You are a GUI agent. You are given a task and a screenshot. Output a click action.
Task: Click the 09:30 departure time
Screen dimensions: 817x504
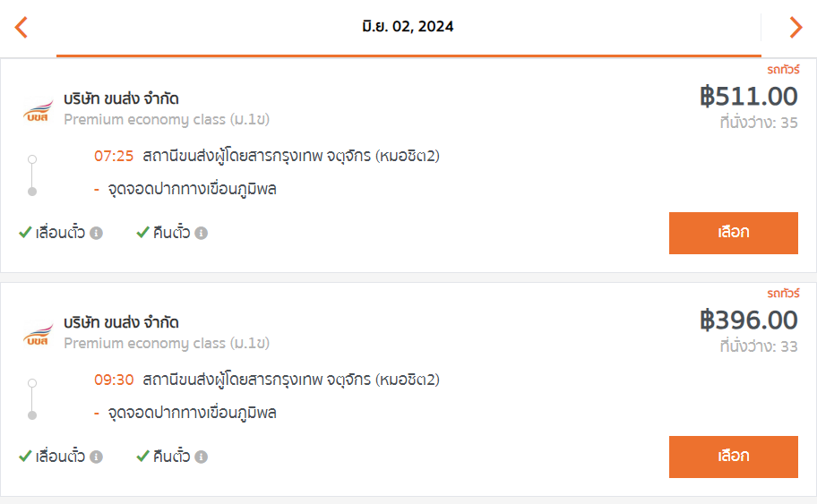coord(114,380)
